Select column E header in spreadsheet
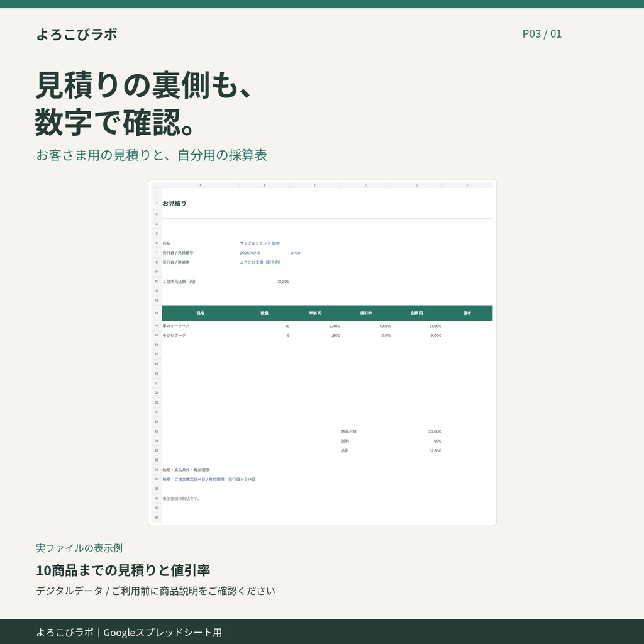This screenshot has width=644, height=644. click(x=416, y=186)
